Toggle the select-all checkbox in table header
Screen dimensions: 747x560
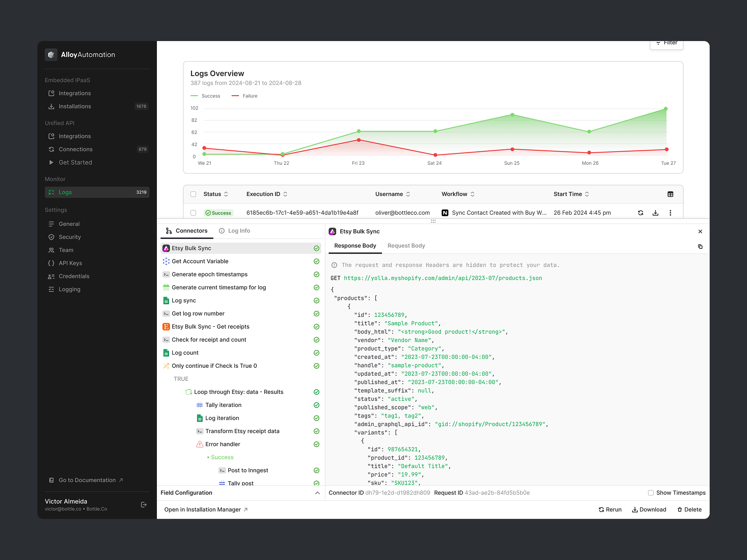coord(193,194)
